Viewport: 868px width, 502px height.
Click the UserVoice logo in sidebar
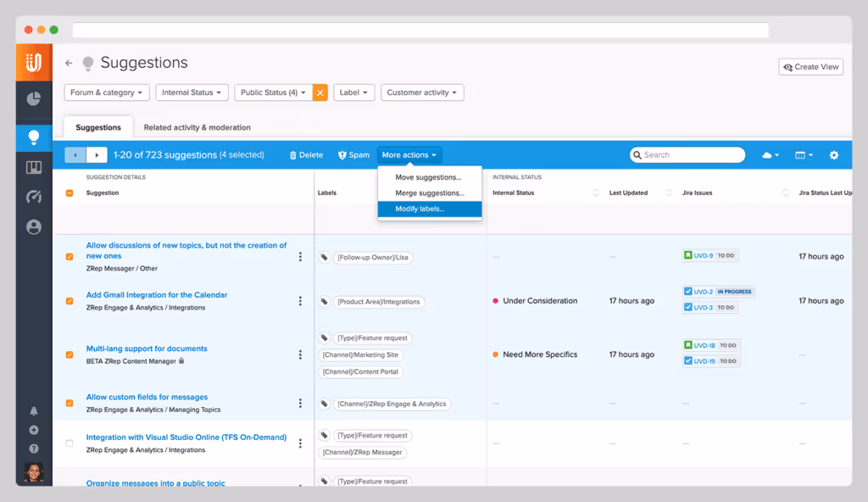(34, 63)
